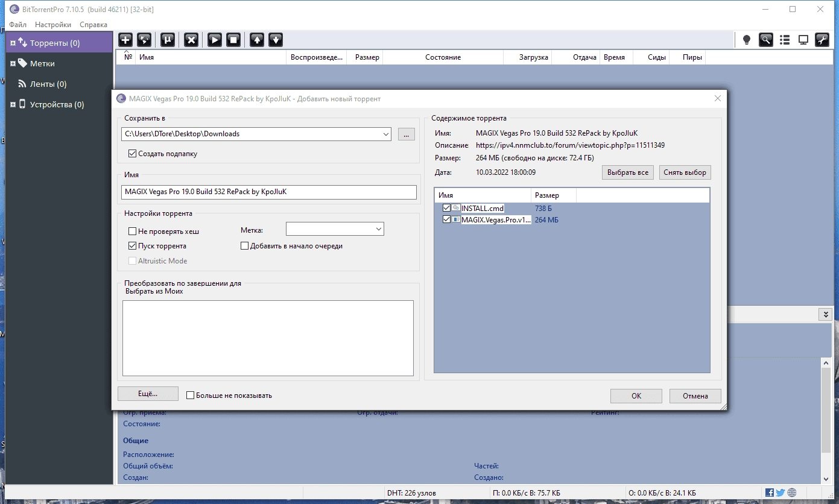
Task: Click the double-chevron collapse button of details pane
Action: click(x=825, y=315)
